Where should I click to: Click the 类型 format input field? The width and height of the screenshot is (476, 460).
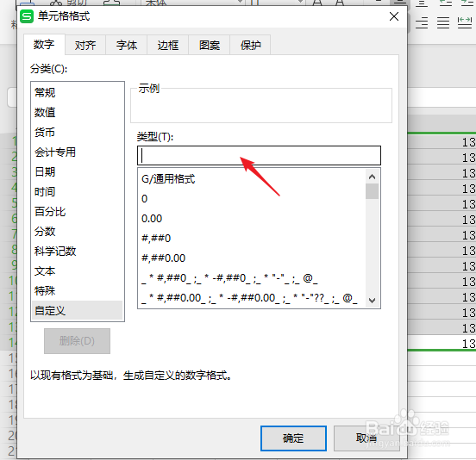tap(259, 156)
